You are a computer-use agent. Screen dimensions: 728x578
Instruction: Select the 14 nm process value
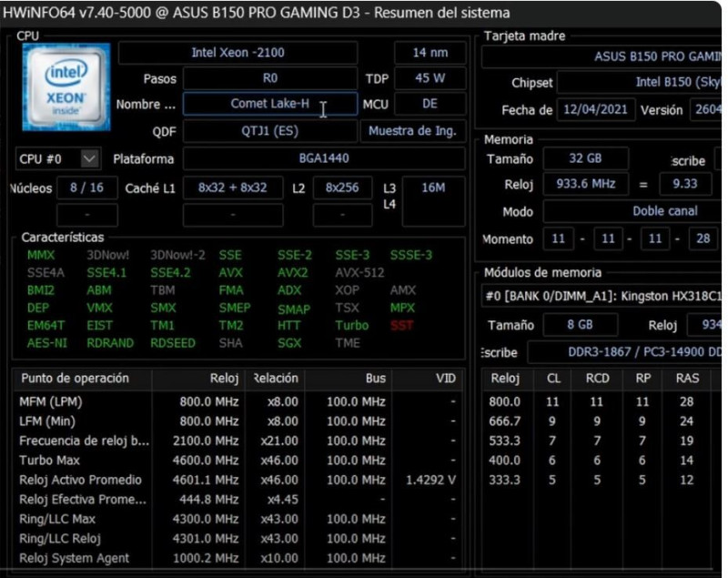point(430,53)
